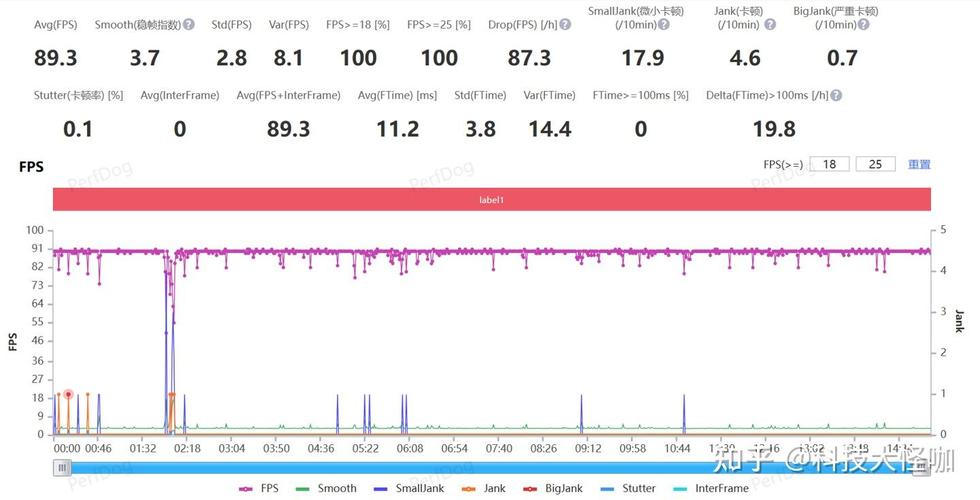
Task: Select the red label1 bar
Action: (x=491, y=199)
